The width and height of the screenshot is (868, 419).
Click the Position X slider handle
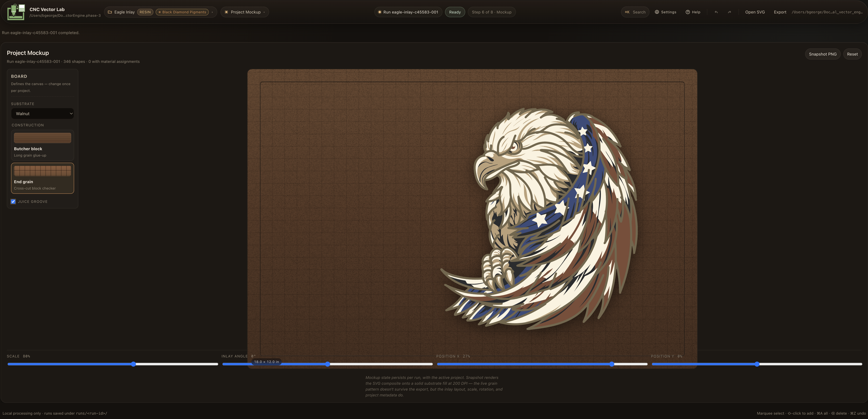tap(612, 364)
